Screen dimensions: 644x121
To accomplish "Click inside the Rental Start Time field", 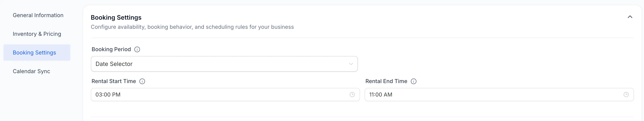I will point(200,95).
